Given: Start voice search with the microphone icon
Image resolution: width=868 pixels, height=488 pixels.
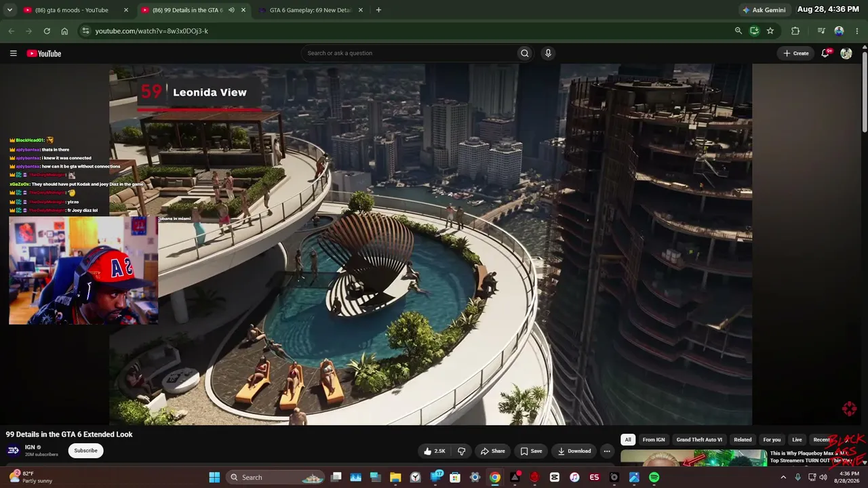Looking at the screenshot, I should point(548,54).
